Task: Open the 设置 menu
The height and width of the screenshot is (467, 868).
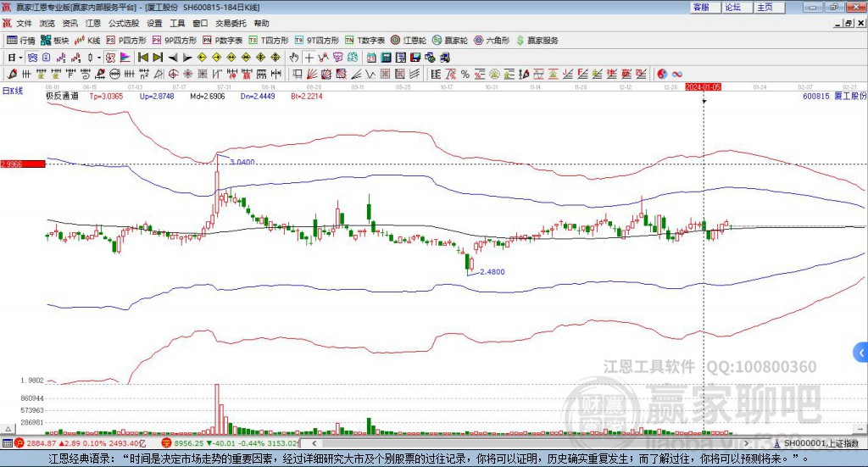Action: point(154,23)
